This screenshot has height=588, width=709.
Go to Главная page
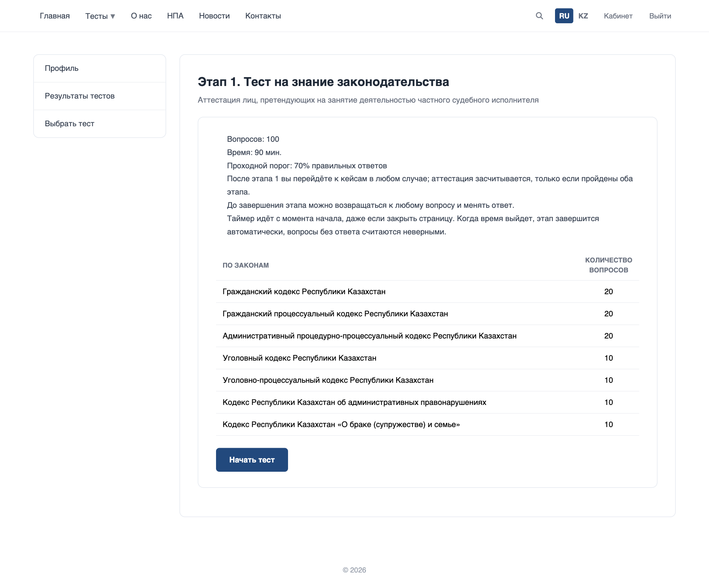[55, 16]
